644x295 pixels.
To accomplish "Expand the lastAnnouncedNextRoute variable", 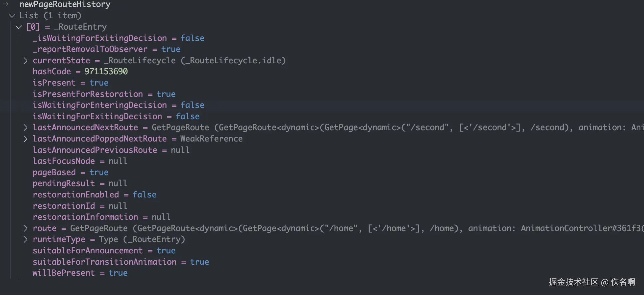I will coord(26,128).
